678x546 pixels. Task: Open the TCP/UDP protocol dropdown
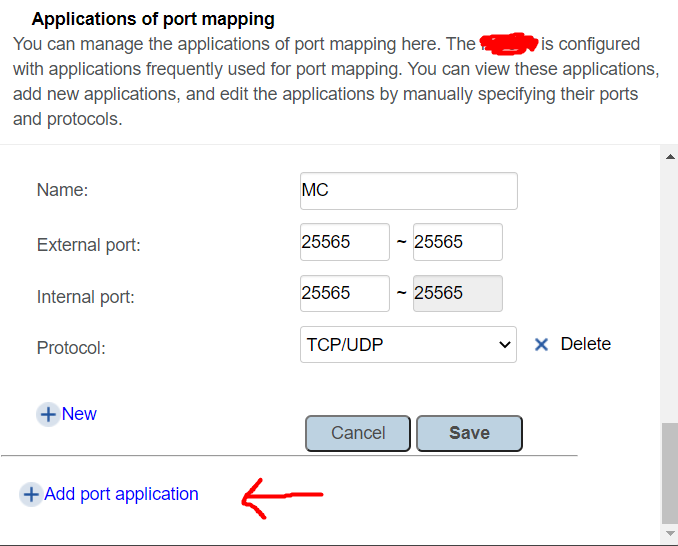pos(408,345)
